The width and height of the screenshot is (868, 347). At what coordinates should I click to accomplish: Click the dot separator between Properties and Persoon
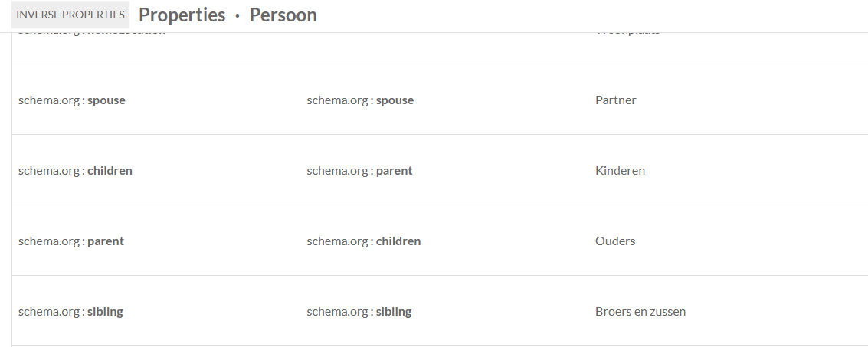[x=237, y=16]
